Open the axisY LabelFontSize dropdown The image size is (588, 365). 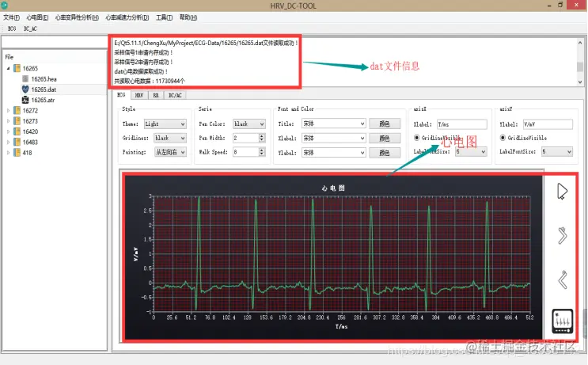[x=557, y=151]
